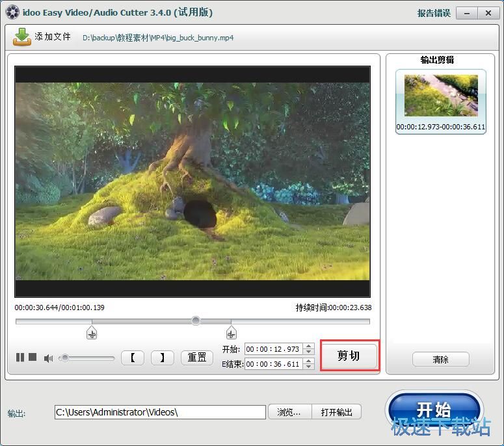The width and height of the screenshot is (504, 446).
Task: Click 清除 to clear output clips
Action: [x=440, y=360]
